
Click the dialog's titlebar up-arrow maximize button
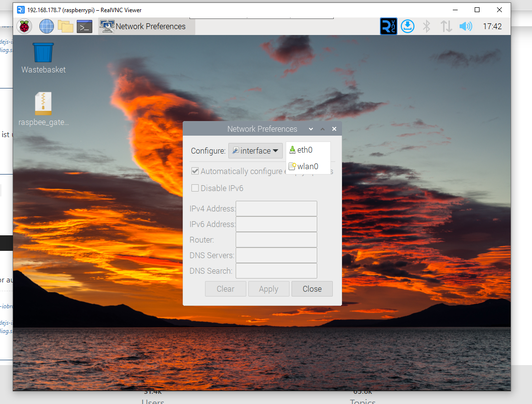point(323,129)
